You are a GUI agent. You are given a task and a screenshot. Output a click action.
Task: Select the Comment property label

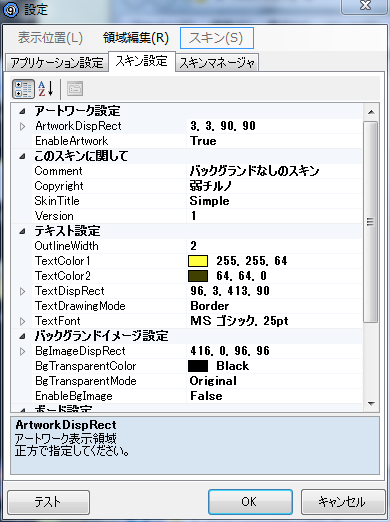(58, 171)
